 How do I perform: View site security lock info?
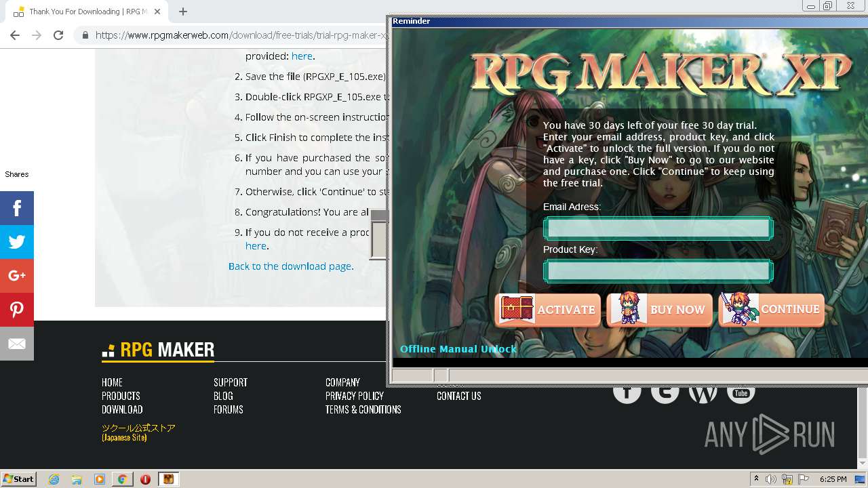[85, 35]
